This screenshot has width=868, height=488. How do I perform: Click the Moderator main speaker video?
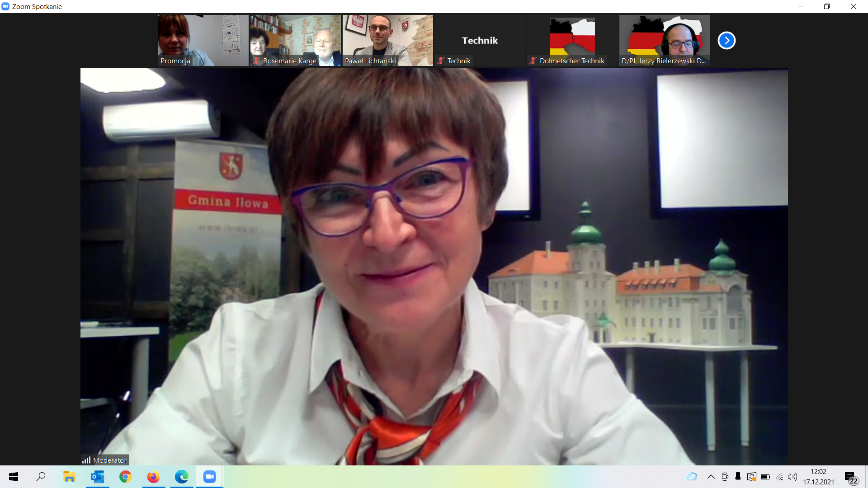[x=434, y=267]
